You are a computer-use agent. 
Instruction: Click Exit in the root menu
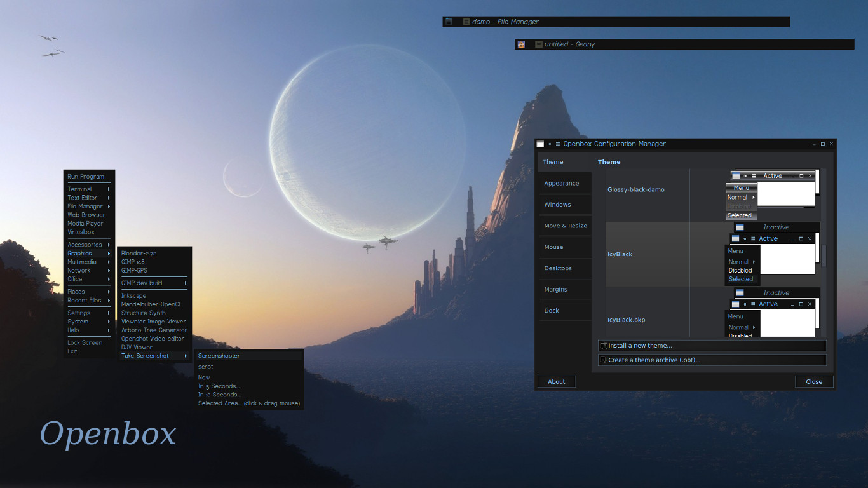[89, 351]
